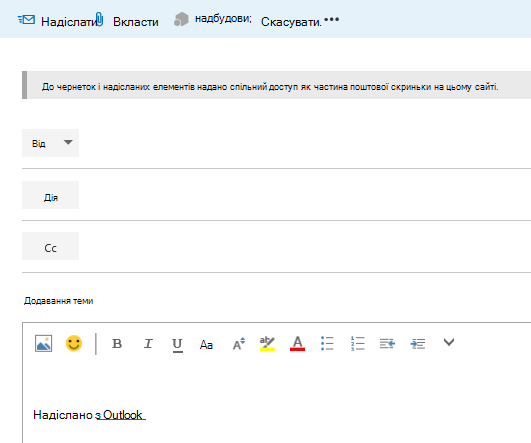Apply red font color
Image resolution: width=531 pixels, height=443 pixels.
pos(297,343)
